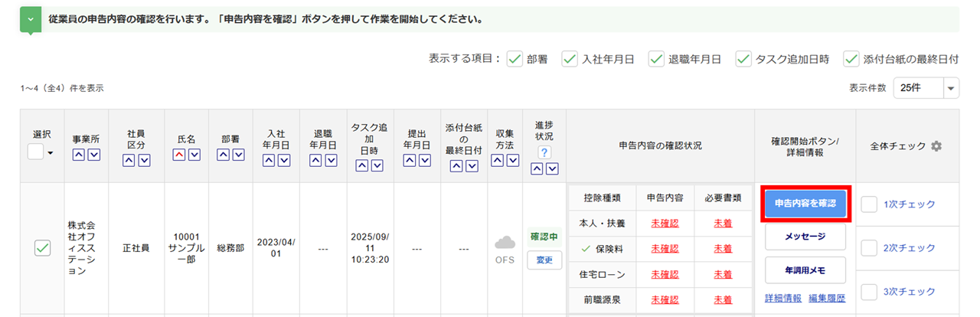The width and height of the screenshot is (980, 317).
Task: Sort 氏名 column descending with down arrow
Action: click(194, 156)
